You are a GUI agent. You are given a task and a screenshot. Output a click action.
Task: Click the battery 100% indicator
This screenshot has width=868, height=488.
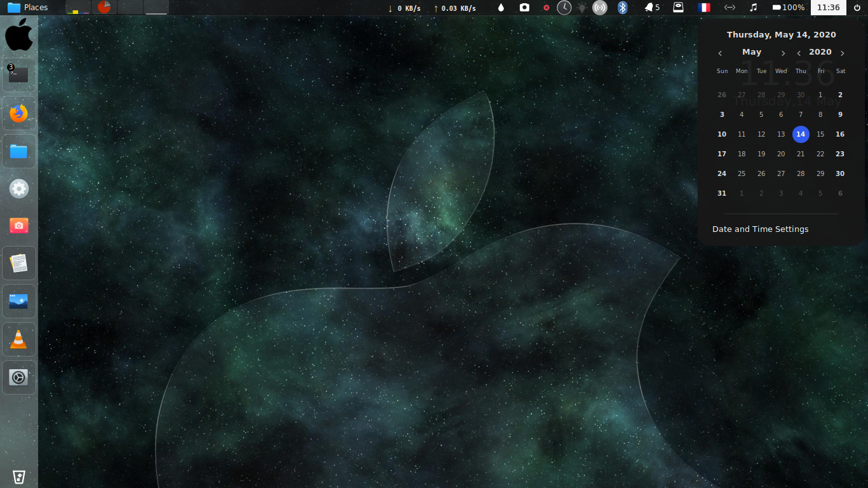789,8
